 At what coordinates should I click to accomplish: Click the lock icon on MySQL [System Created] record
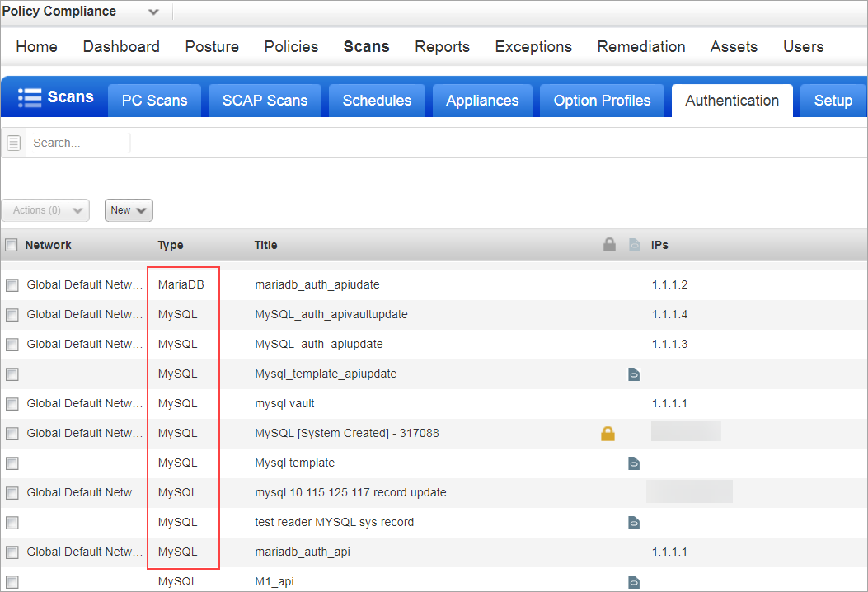(608, 433)
